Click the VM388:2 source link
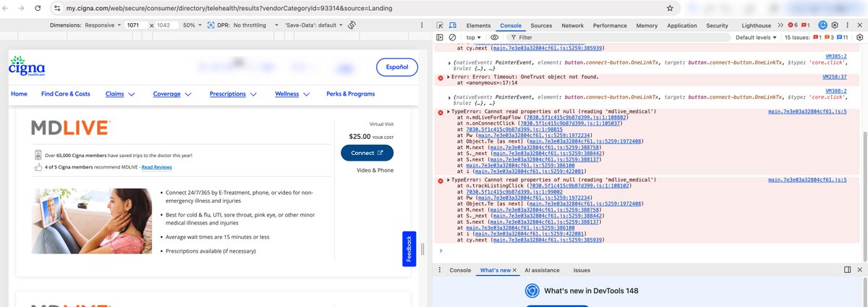 (x=836, y=91)
